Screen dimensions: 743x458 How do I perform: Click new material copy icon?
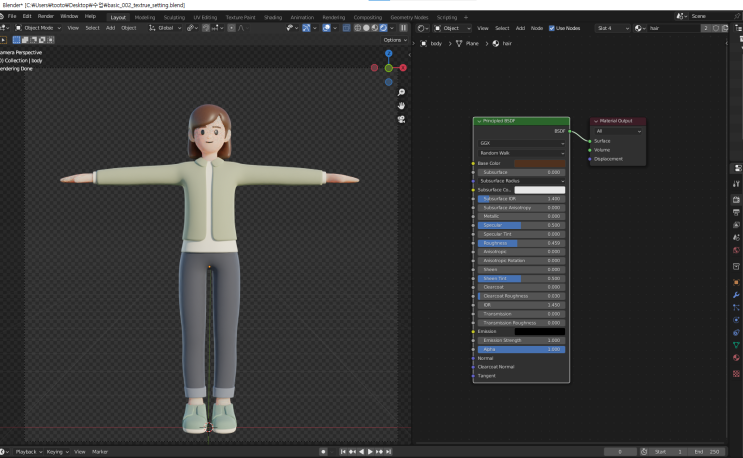(x=725, y=28)
